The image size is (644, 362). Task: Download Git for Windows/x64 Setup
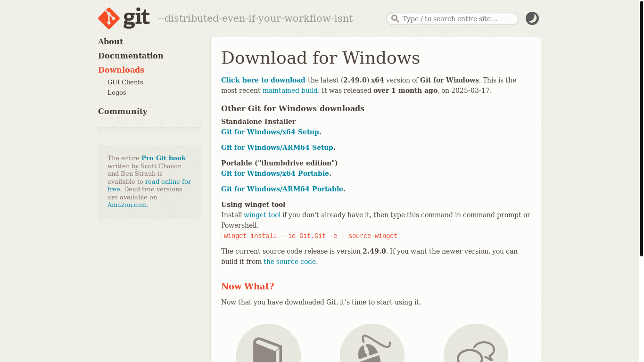[270, 132]
